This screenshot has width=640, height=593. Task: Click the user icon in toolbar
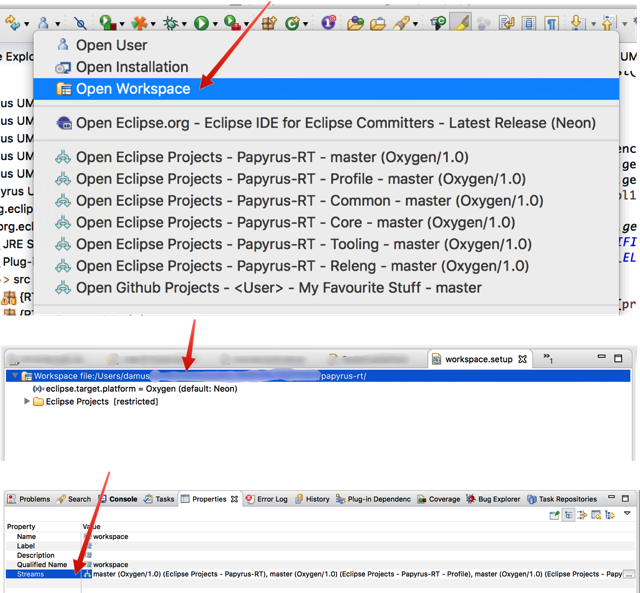(x=43, y=23)
